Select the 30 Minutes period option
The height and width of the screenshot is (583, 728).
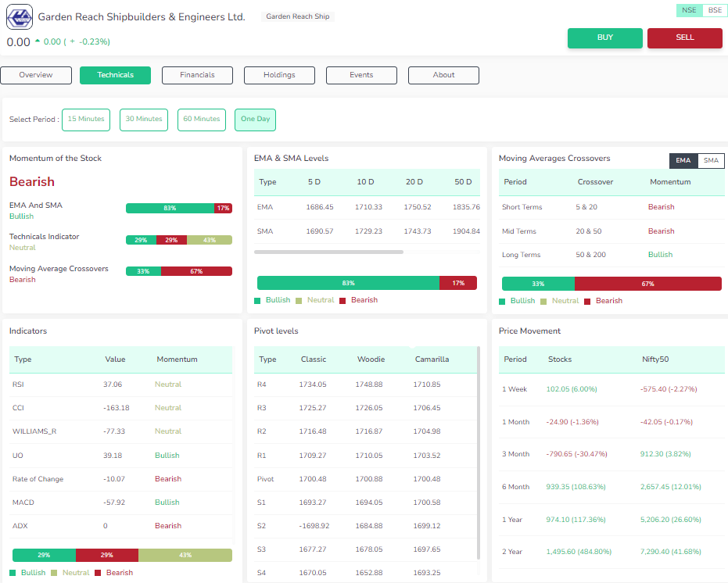[144, 120]
